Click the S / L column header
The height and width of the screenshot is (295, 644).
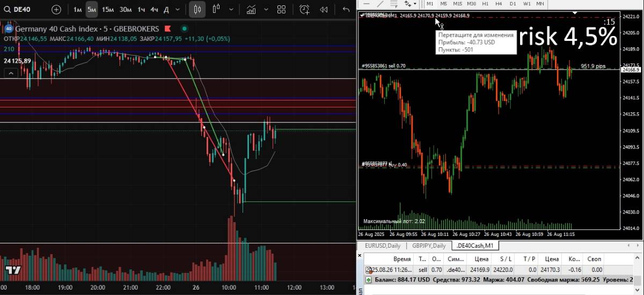(x=506, y=259)
